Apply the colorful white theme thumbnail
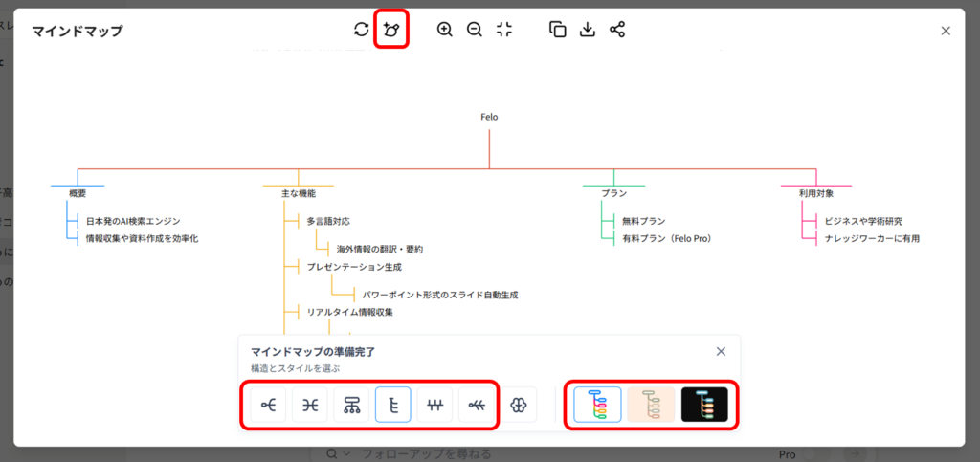Viewport: 980px width, 462px height. pyautogui.click(x=597, y=406)
